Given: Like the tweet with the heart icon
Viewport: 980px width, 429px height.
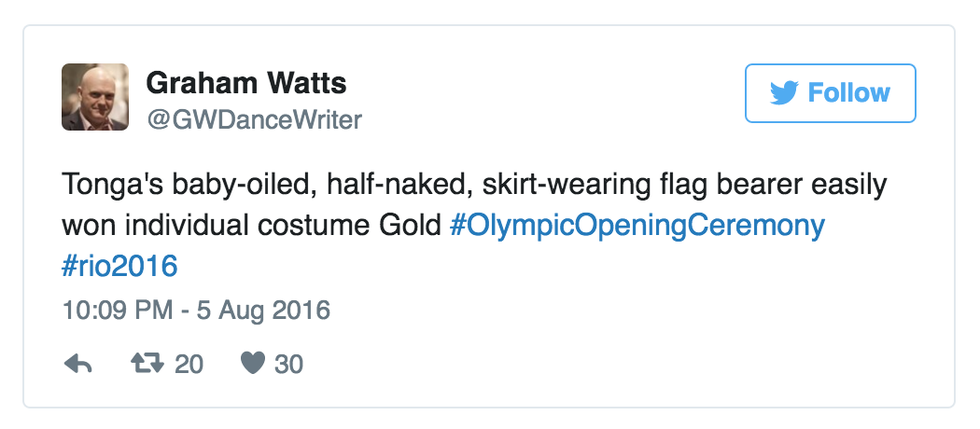Looking at the screenshot, I should pos(253,364).
